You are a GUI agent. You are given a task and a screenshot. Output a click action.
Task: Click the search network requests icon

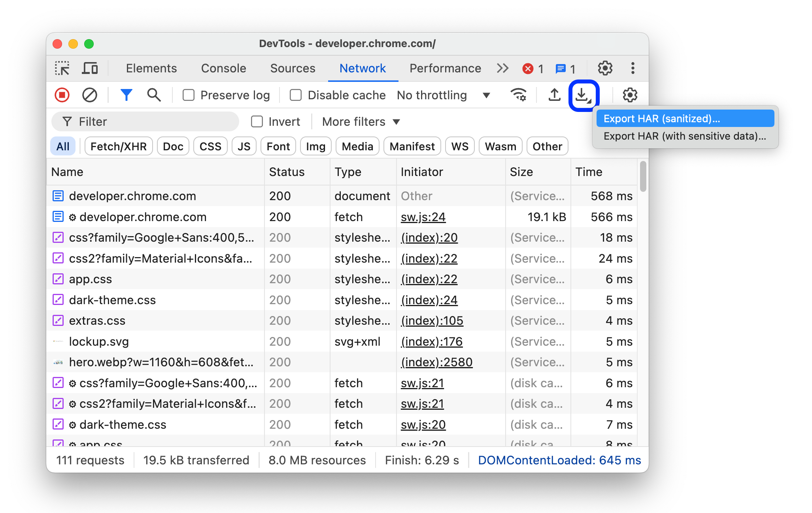point(152,95)
